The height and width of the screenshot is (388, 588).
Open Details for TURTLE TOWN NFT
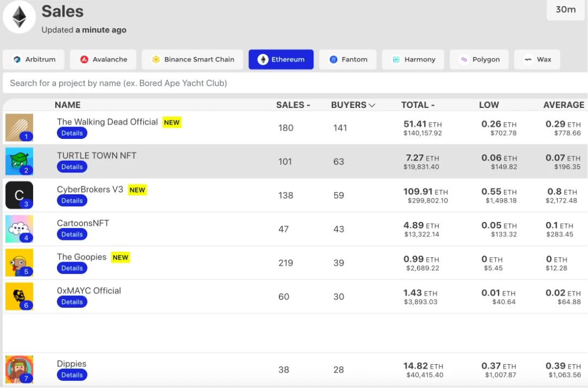tap(72, 167)
